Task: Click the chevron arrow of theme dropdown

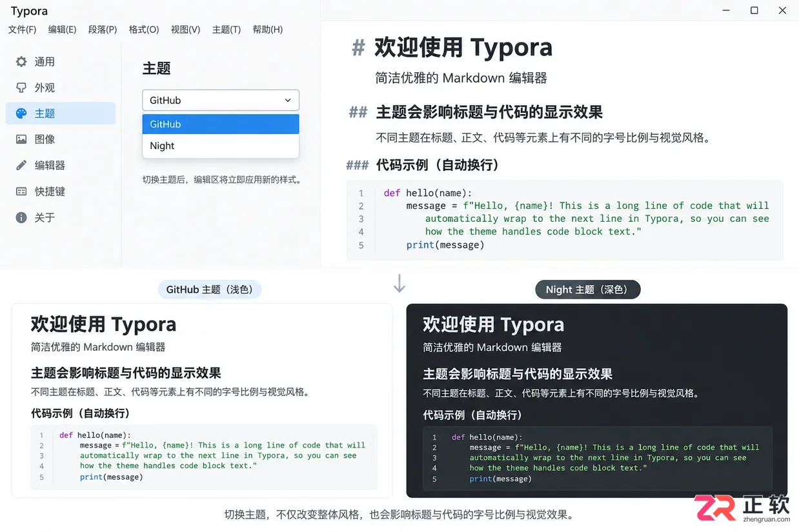Action: point(288,101)
